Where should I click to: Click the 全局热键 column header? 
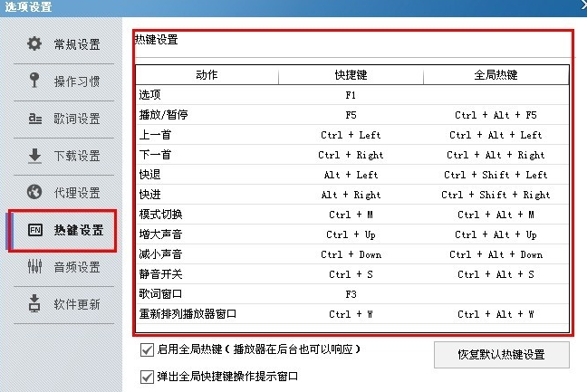point(496,74)
